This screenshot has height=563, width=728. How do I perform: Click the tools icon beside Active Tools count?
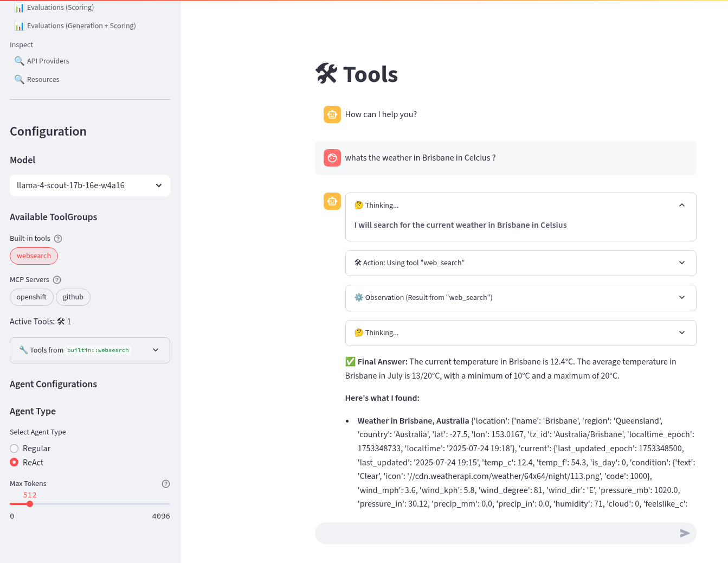(x=61, y=322)
